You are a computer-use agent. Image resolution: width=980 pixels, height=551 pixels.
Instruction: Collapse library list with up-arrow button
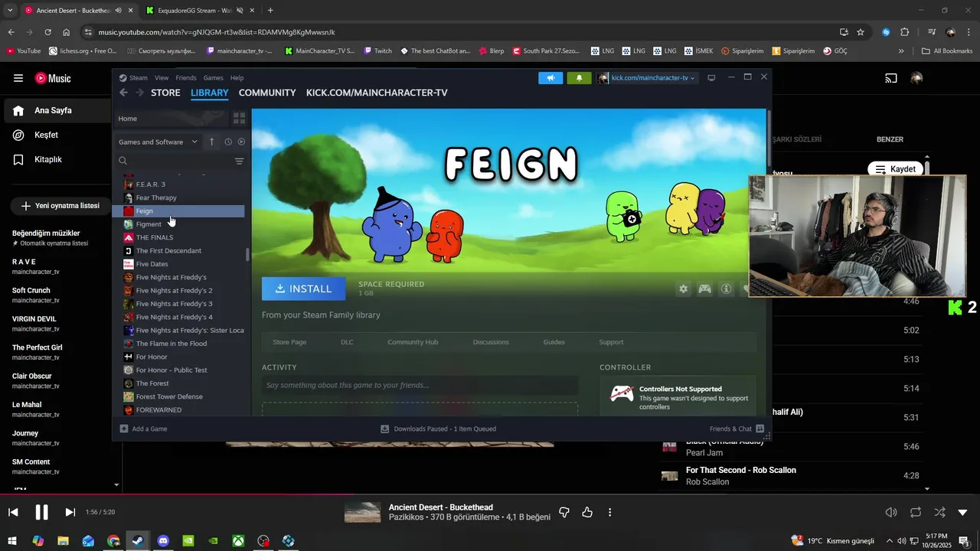(x=212, y=142)
